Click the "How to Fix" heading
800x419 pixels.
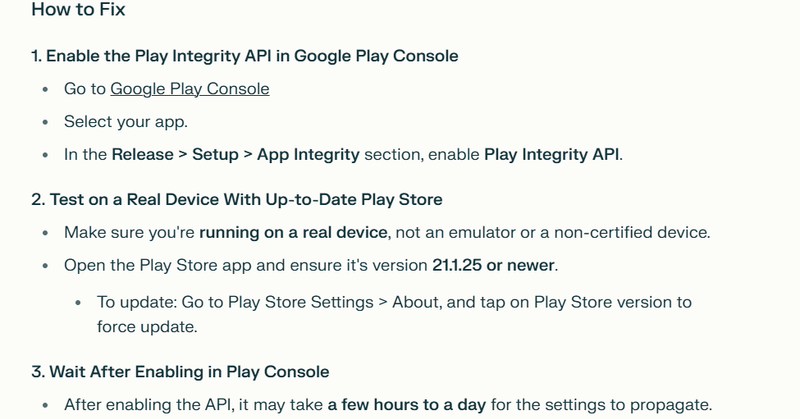pyautogui.click(x=78, y=9)
